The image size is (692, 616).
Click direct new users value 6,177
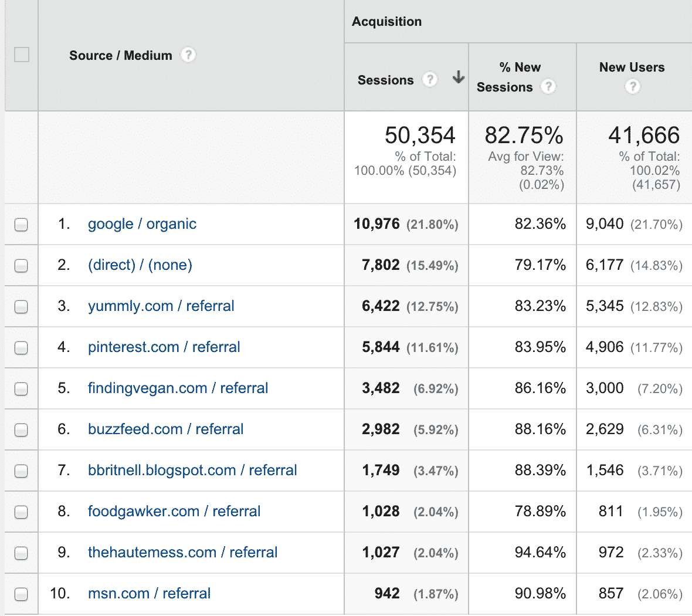pos(605,265)
